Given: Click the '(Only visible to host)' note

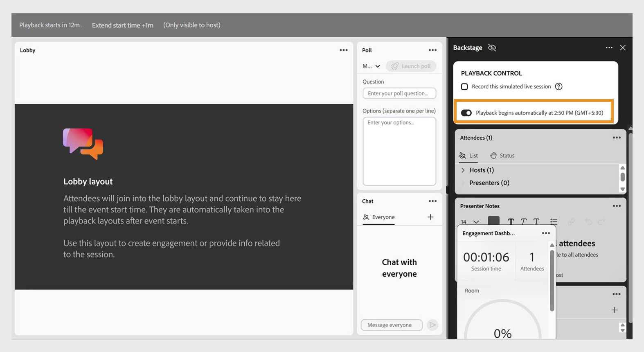Looking at the screenshot, I should 192,25.
